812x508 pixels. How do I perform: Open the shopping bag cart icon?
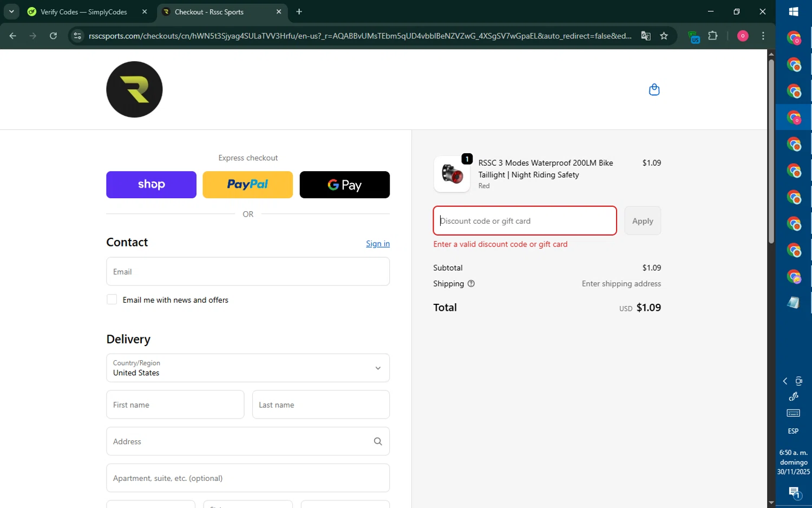click(x=654, y=89)
